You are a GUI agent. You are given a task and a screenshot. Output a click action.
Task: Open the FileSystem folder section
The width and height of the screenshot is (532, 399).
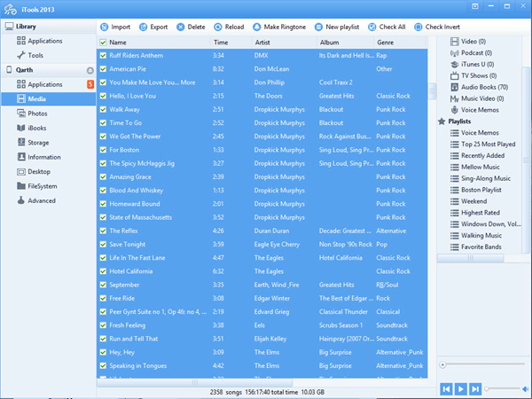click(37, 186)
